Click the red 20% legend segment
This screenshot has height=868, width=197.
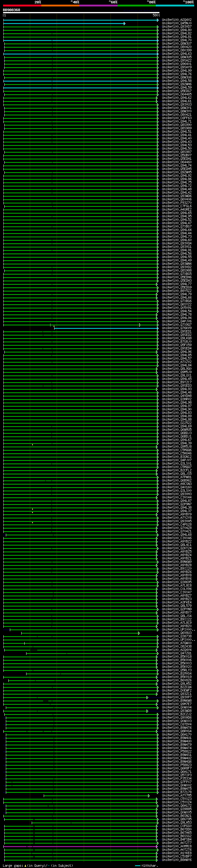(x=22, y=6)
